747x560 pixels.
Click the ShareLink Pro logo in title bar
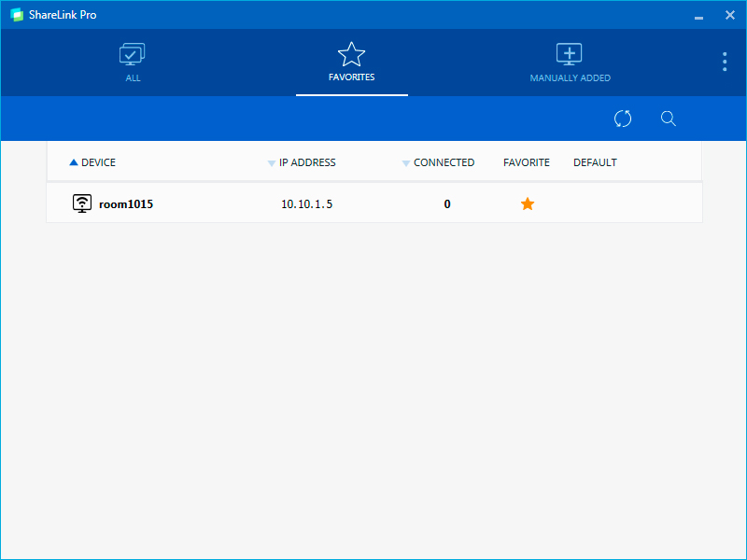[x=16, y=15]
